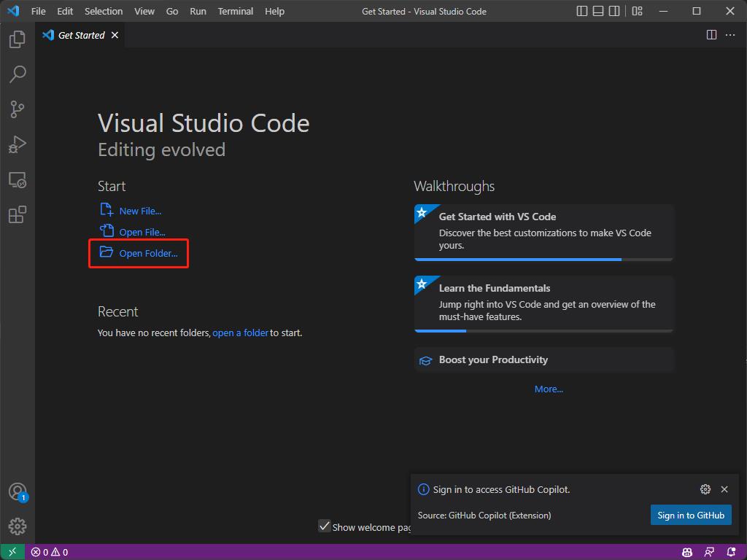Image resolution: width=747 pixels, height=560 pixels.
Task: Split the editor to the right
Action: [711, 35]
